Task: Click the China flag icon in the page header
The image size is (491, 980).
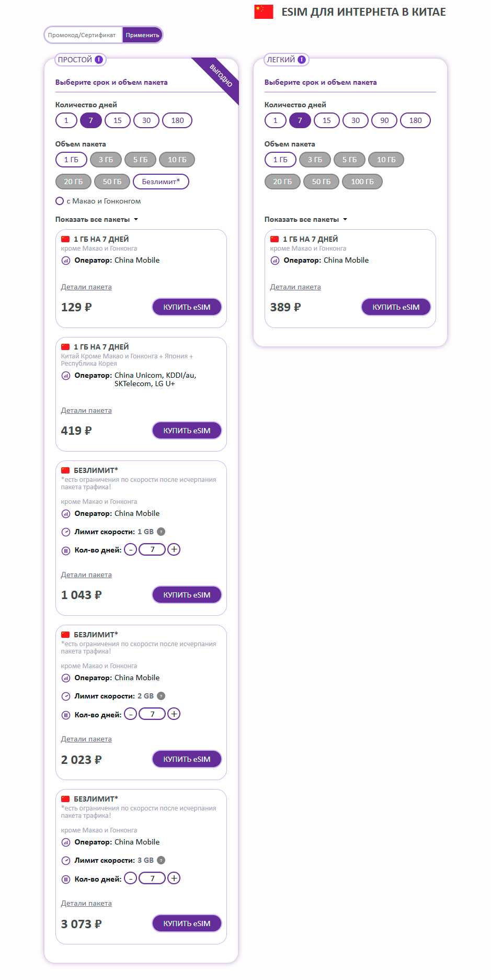Action: [x=264, y=12]
